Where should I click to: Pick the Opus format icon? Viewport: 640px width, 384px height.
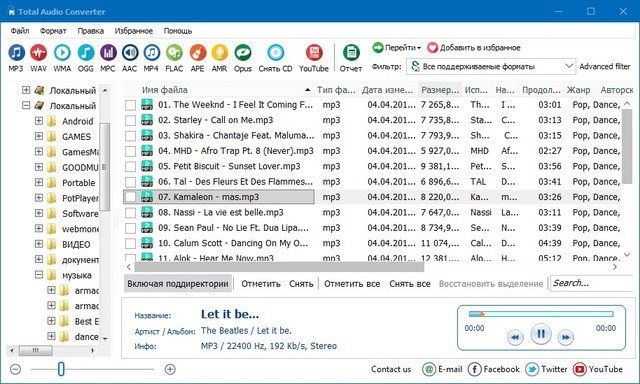pos(243,53)
